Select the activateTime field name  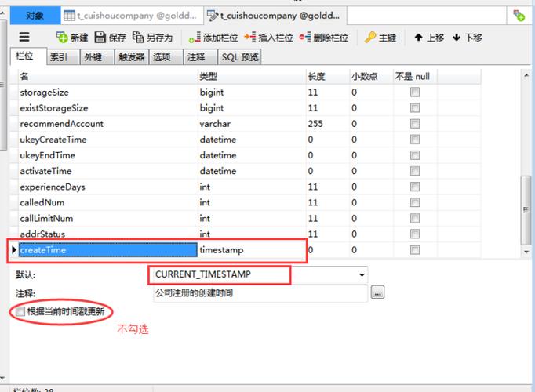[45, 171]
